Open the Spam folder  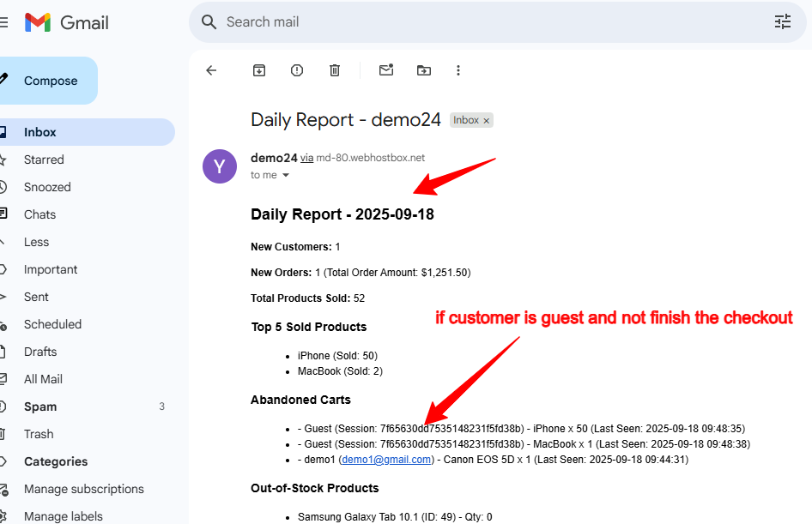click(40, 407)
